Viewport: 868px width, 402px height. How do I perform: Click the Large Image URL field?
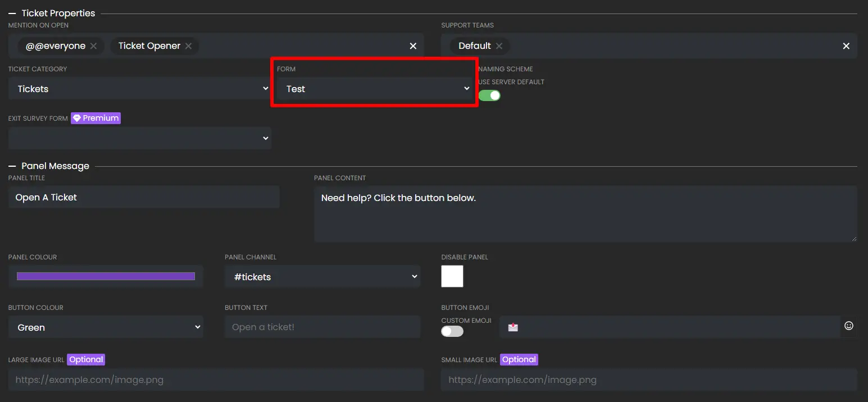pos(216,380)
